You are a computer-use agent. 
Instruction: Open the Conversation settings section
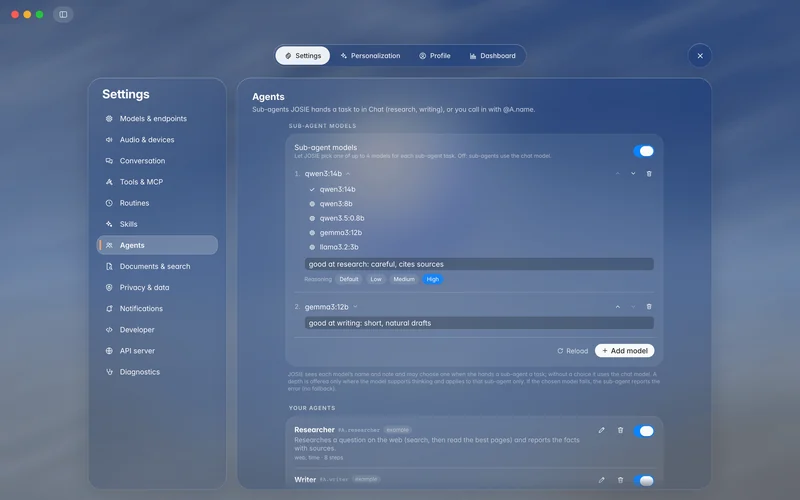[157, 161]
